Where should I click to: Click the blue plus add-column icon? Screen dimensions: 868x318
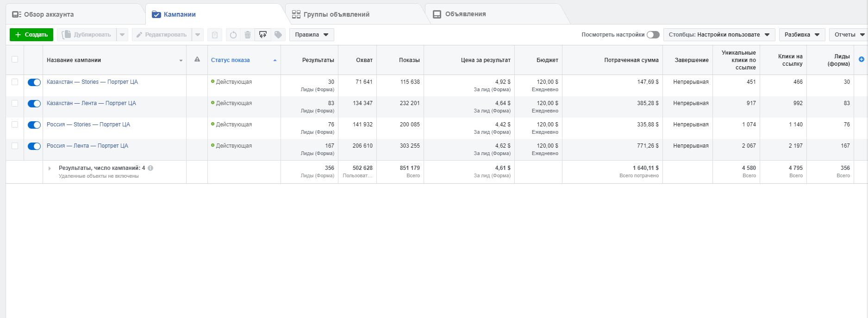861,59
